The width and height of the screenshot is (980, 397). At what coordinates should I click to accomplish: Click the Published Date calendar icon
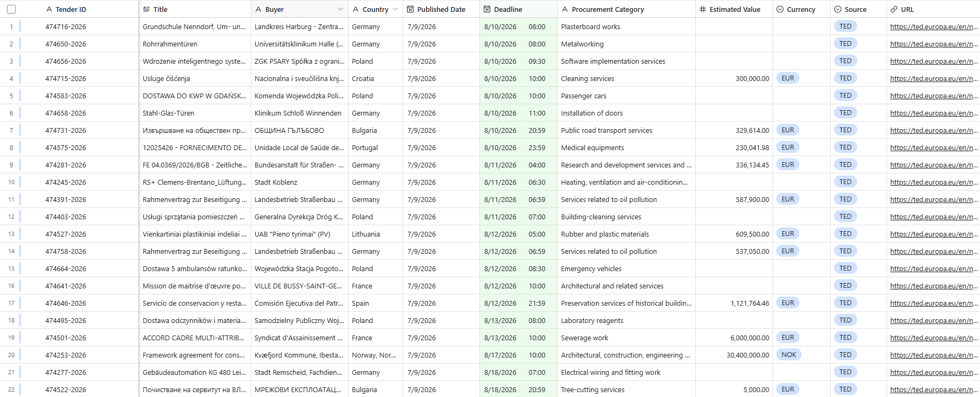[x=410, y=9]
